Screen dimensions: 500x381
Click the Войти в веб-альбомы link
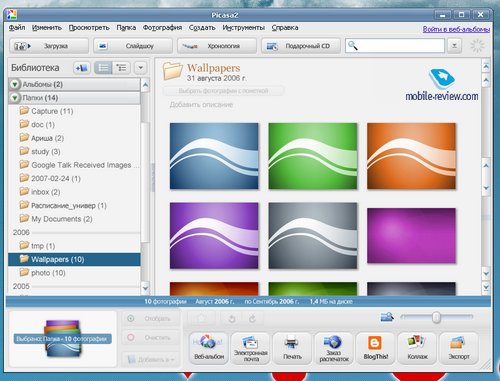coord(456,29)
